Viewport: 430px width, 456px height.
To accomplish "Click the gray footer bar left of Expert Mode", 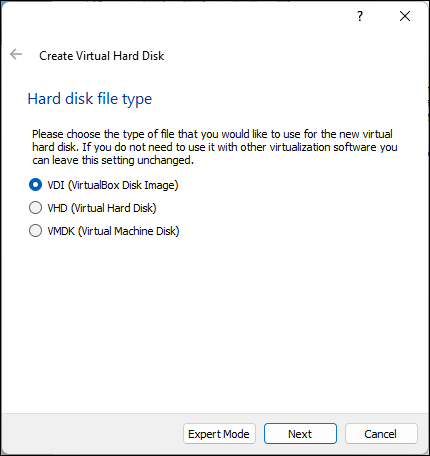I will click(x=92, y=434).
